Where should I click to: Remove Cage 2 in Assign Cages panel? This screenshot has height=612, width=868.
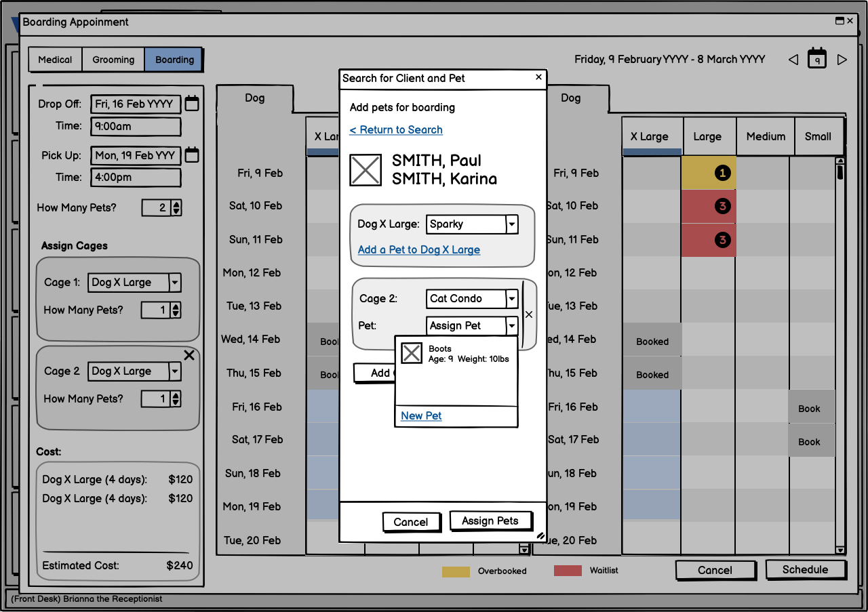(x=189, y=355)
